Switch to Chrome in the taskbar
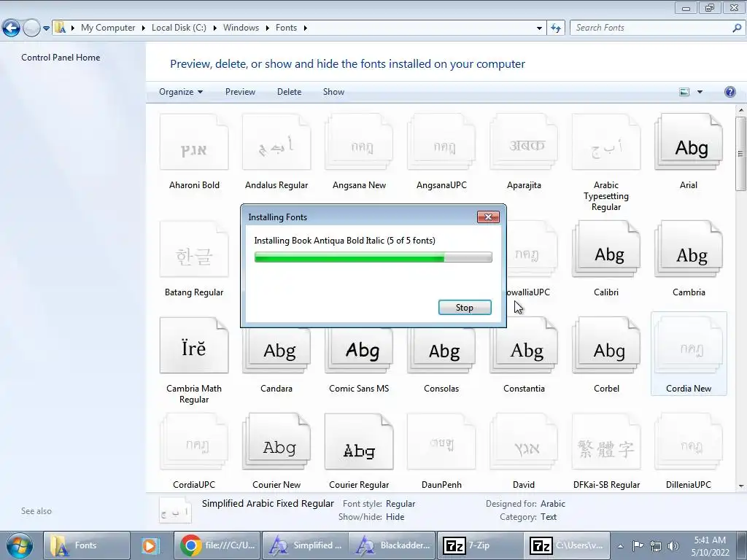747x560 pixels. coord(219,545)
